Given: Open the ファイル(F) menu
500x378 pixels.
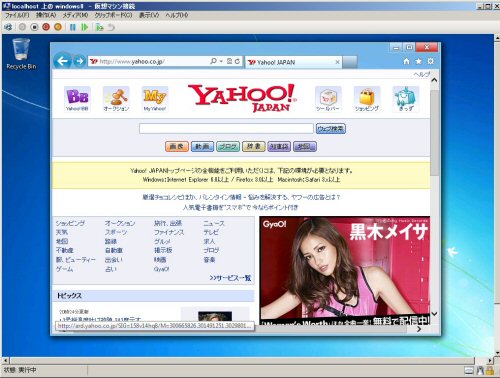Looking at the screenshot, I should (17, 15).
